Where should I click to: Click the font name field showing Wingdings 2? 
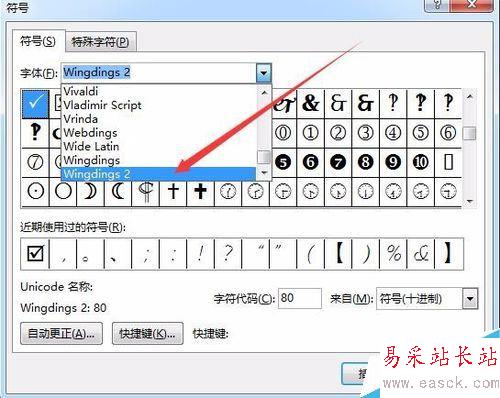coord(159,73)
